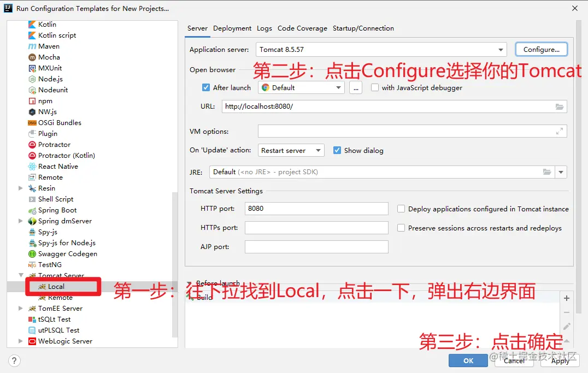Click the Configure... button

[x=541, y=50]
